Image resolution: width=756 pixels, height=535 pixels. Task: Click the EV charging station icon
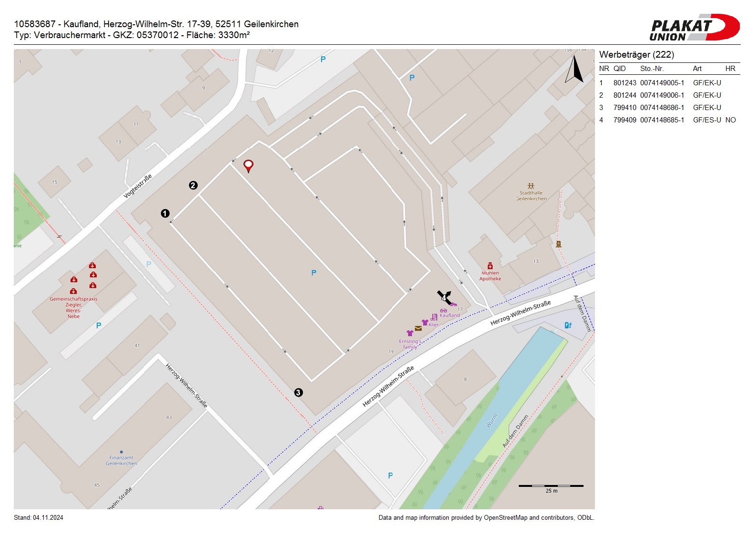pyautogui.click(x=568, y=325)
